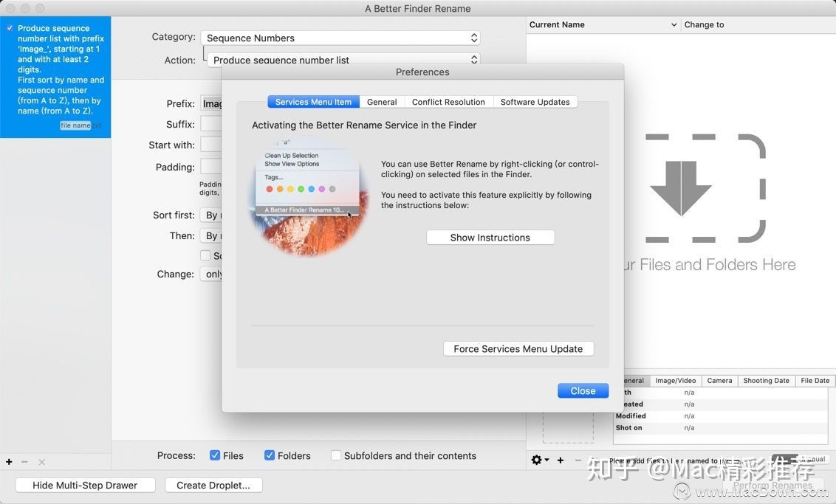
Task: Click the Change to column header
Action: pyautogui.click(x=758, y=24)
